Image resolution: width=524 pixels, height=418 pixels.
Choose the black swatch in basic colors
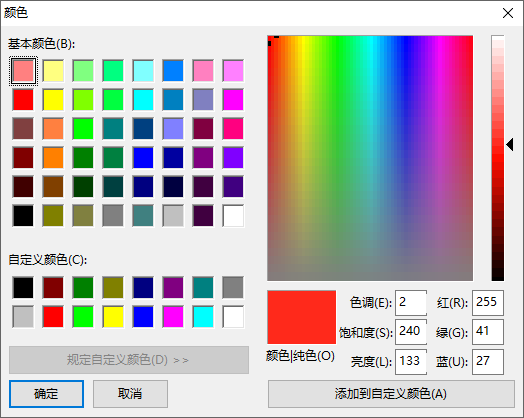tap(23, 216)
